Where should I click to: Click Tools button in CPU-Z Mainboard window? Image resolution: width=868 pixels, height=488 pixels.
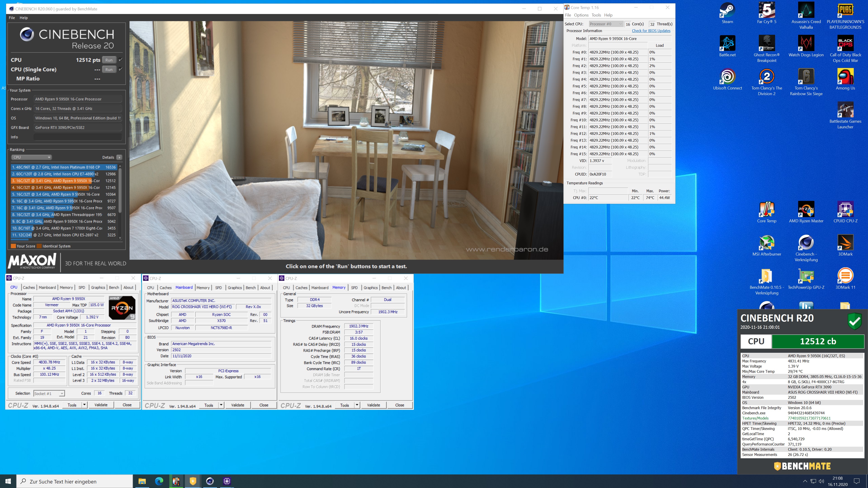(209, 405)
